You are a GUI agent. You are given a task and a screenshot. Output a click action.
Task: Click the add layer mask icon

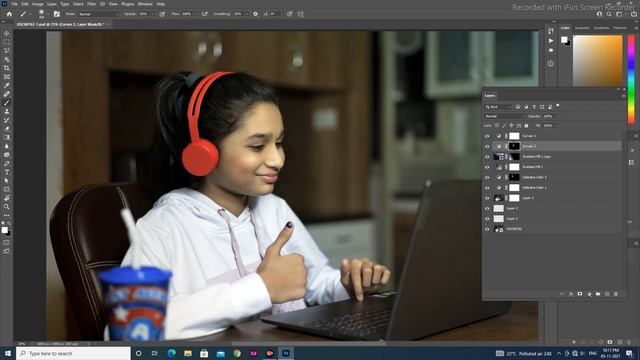[x=580, y=294]
